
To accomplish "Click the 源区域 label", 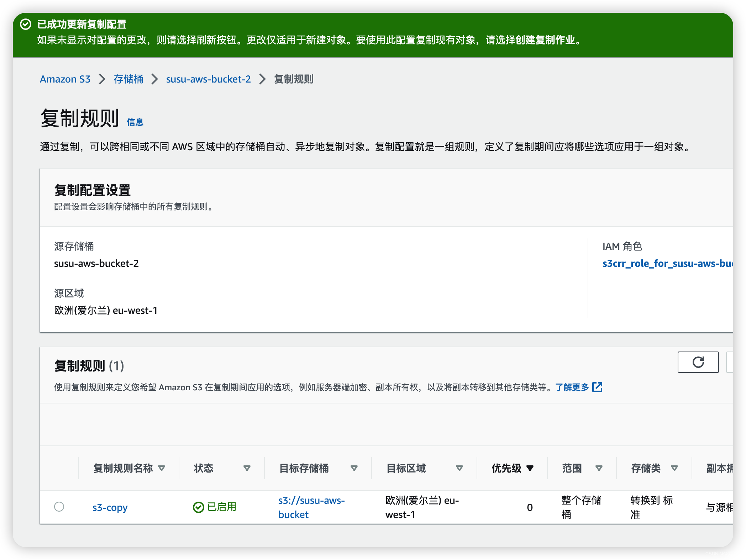I will 69,293.
